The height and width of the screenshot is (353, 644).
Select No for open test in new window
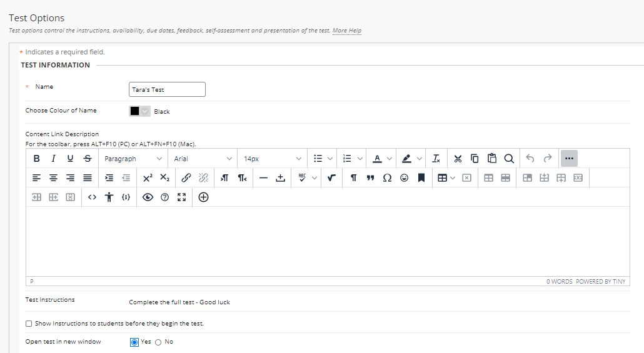[158, 342]
